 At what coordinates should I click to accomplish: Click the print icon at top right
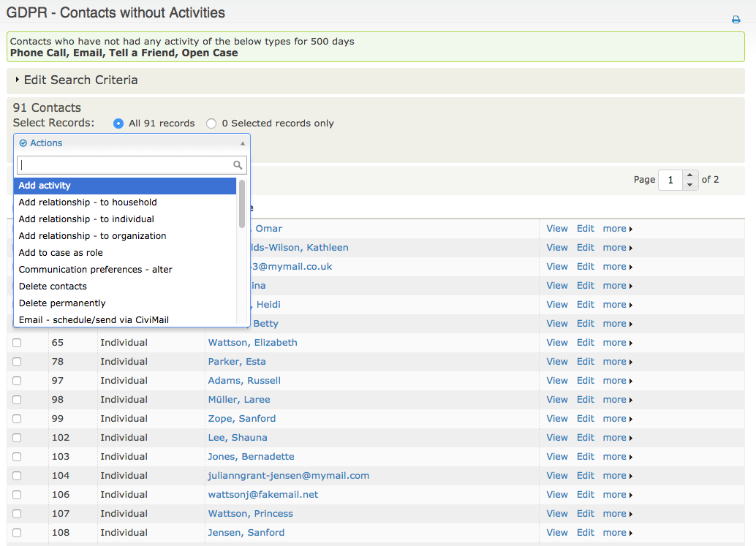pos(736,20)
